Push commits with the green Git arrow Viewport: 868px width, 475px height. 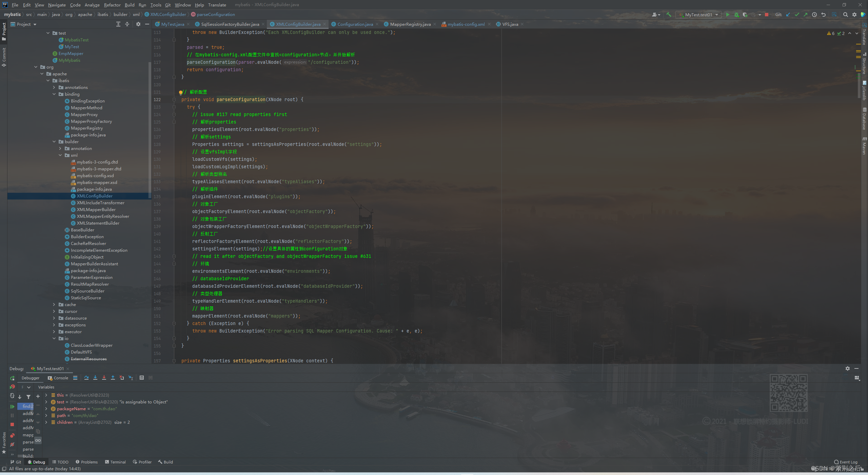(806, 15)
